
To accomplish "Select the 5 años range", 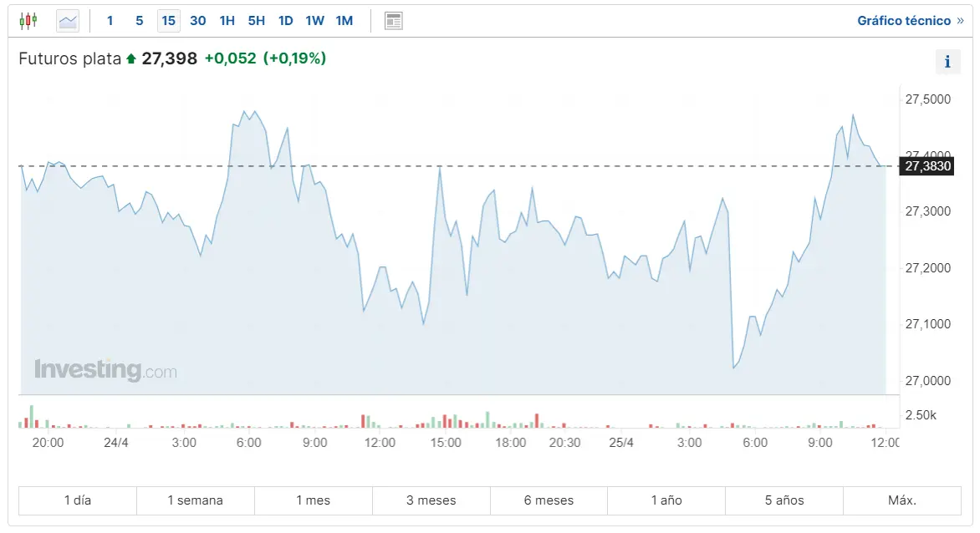I will click(x=784, y=500).
